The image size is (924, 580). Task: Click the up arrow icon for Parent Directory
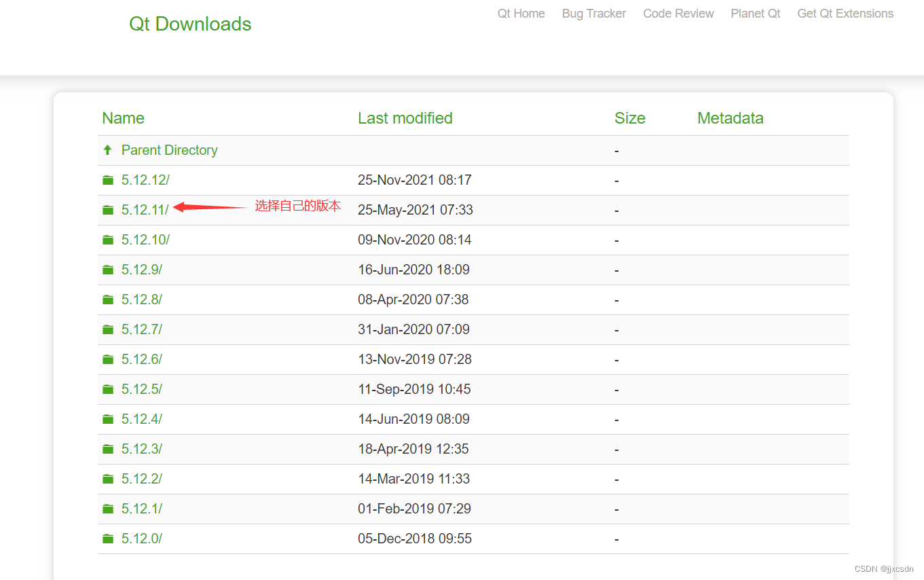coord(107,150)
